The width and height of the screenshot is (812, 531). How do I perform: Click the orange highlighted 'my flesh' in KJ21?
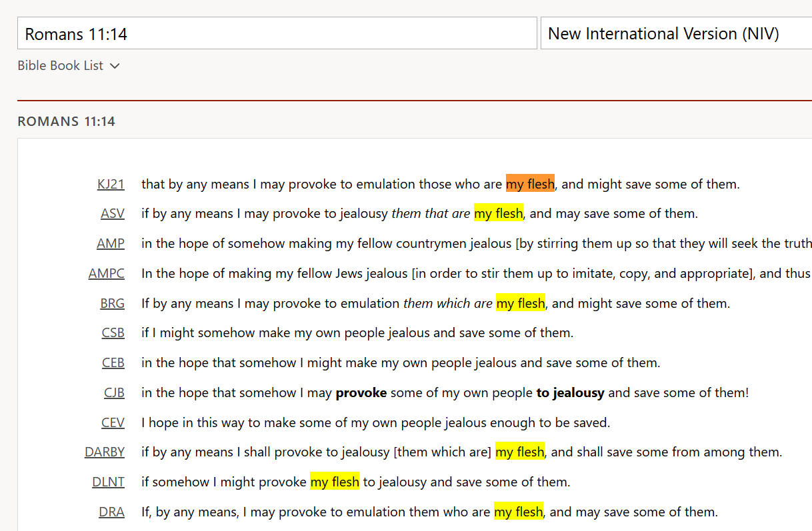pyautogui.click(x=530, y=184)
